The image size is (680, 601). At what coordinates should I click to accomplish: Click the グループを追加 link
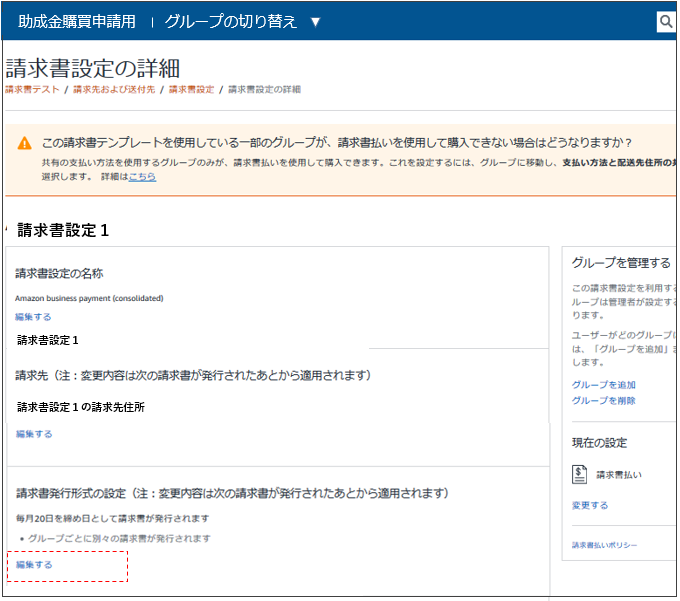coord(604,385)
